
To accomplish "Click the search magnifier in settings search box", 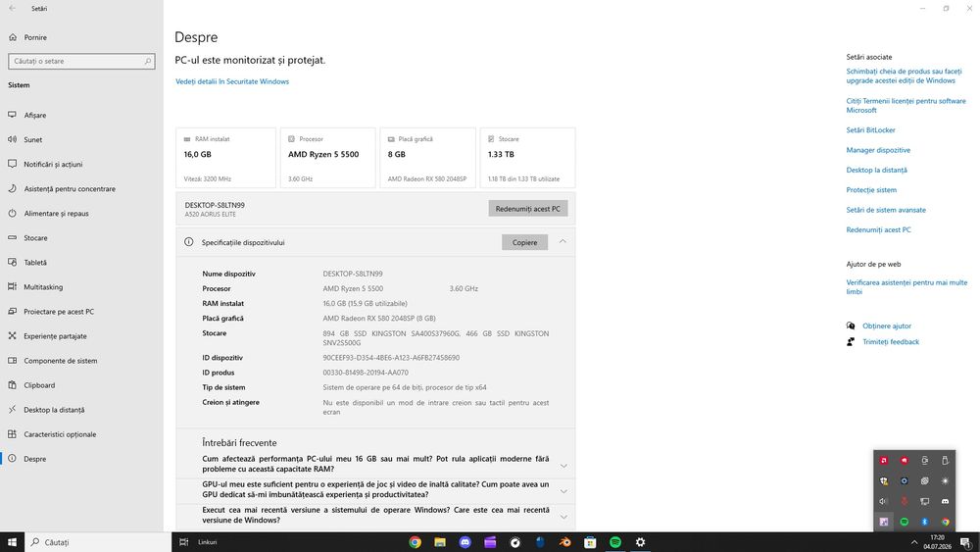I will click(x=148, y=61).
